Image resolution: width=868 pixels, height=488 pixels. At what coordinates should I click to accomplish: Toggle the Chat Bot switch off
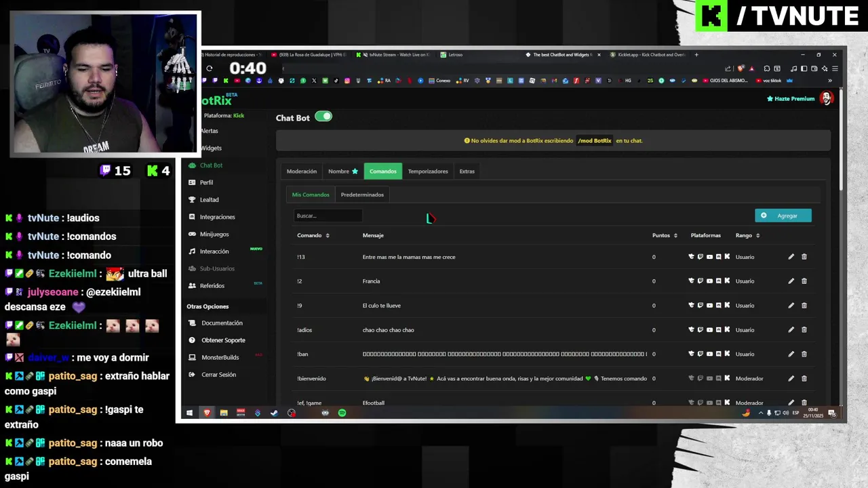pyautogui.click(x=323, y=117)
